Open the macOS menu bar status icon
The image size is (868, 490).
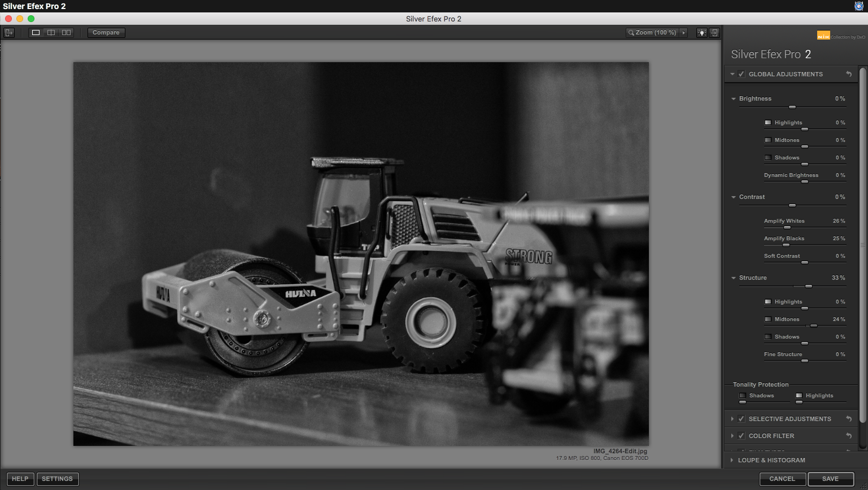point(859,6)
